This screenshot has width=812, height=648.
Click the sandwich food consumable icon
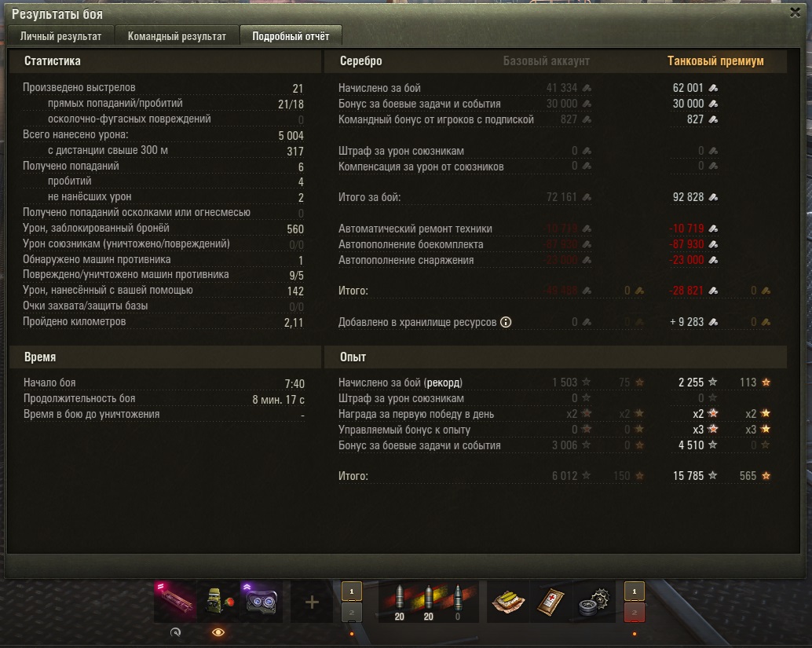(508, 602)
